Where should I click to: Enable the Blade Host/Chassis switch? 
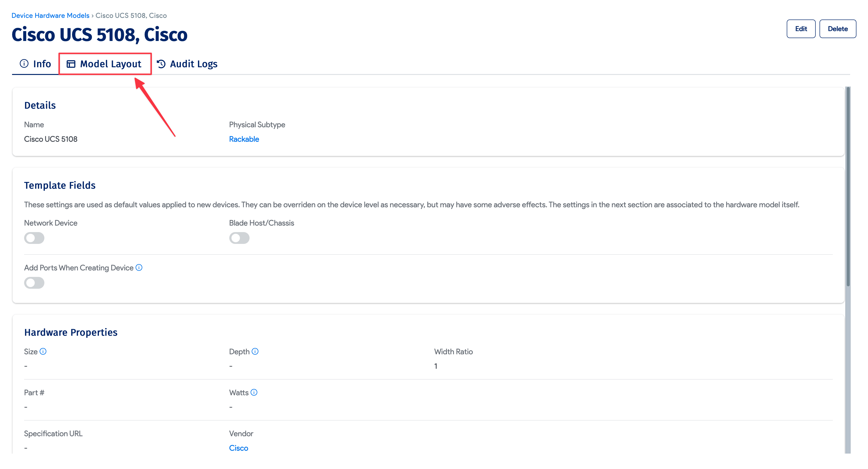tap(239, 238)
